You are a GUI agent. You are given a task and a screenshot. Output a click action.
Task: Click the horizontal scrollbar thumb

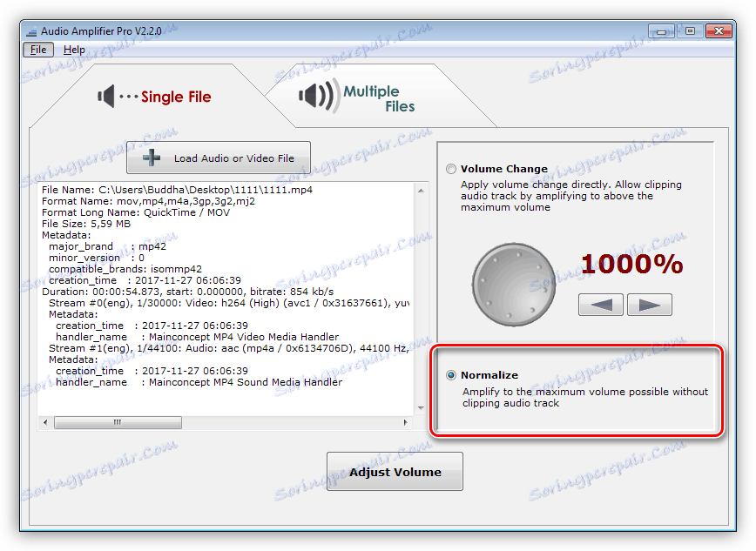pos(118,422)
